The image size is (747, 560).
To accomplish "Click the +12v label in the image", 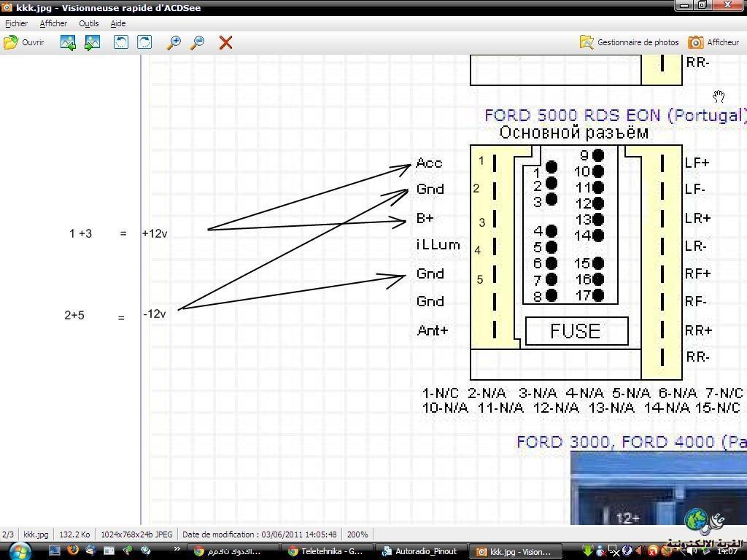I will [155, 234].
